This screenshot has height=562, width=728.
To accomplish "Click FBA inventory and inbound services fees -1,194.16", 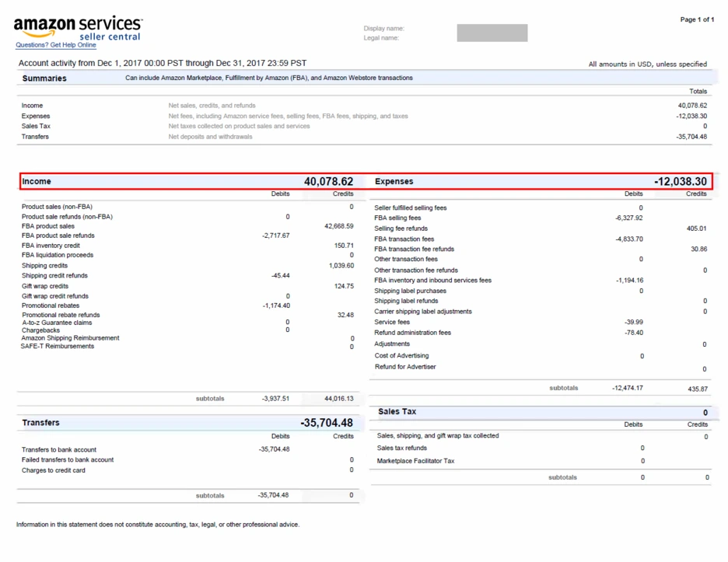I will 629,281.
